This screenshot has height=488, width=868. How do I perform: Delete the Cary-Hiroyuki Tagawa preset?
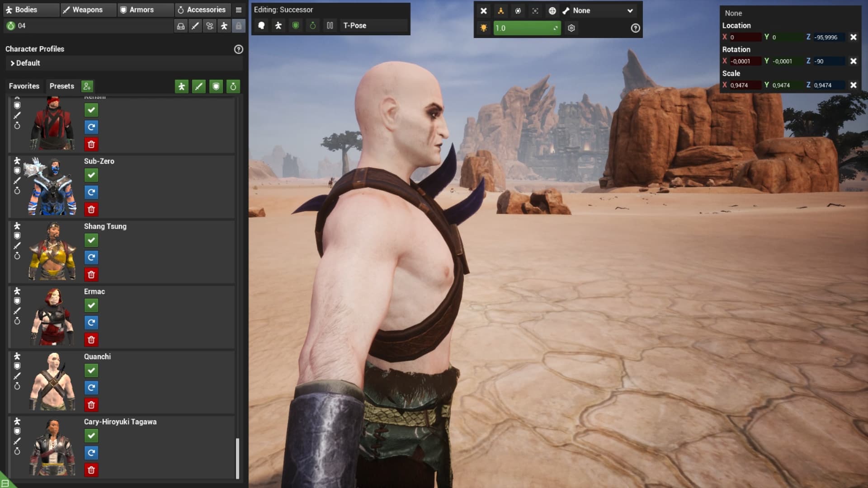91,470
